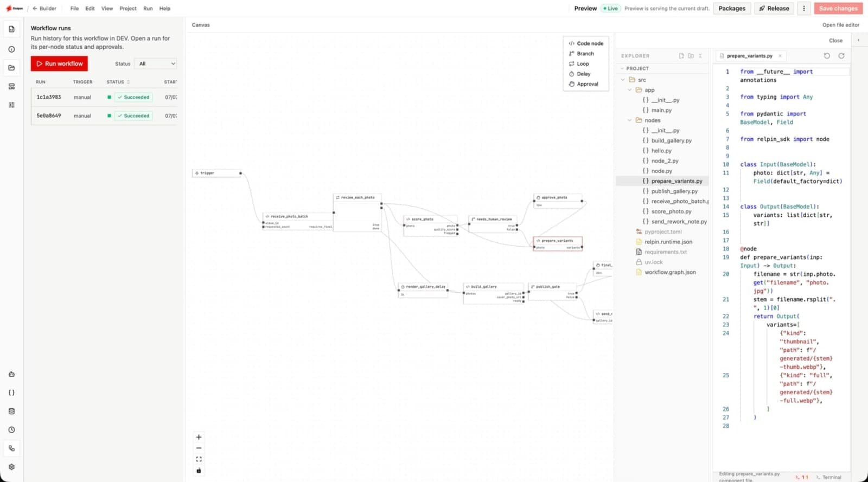868x482 pixels.
Task: Open the sliders settings icon in left sidebar
Action: click(x=11, y=105)
